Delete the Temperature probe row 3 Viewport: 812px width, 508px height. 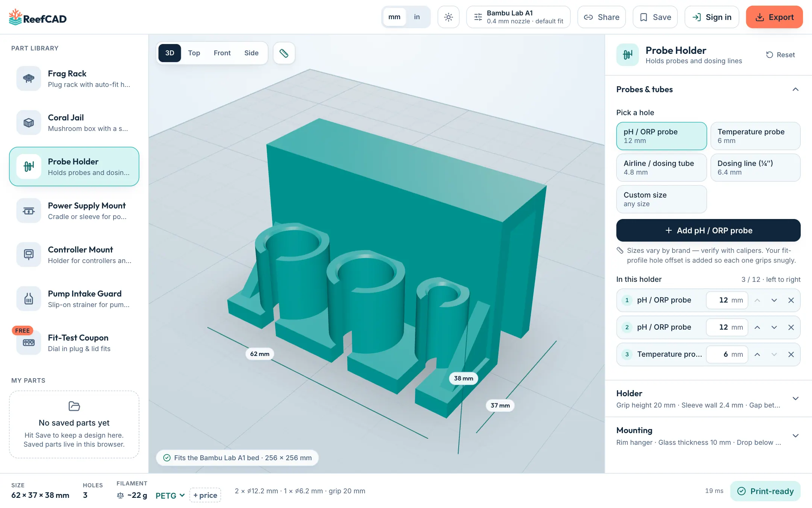pos(791,354)
